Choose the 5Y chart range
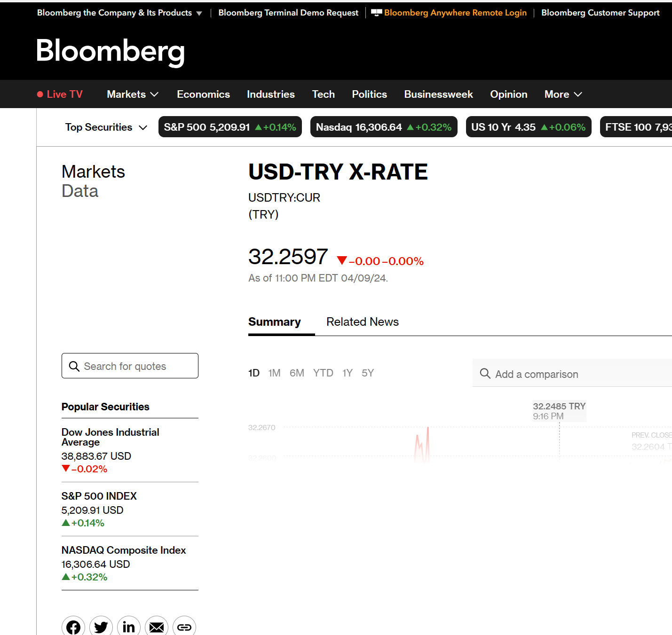 point(368,373)
